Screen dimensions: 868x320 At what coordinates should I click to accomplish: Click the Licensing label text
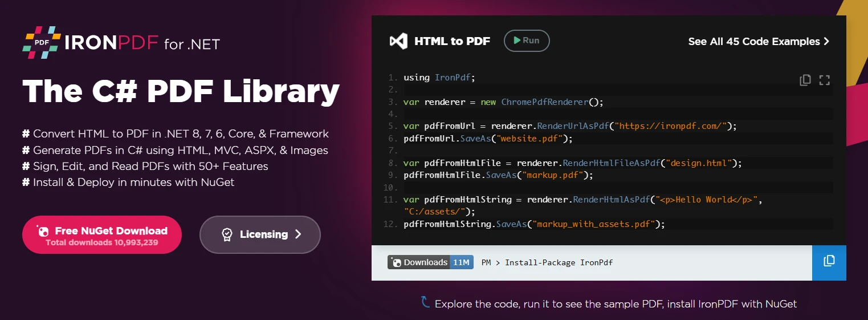(x=264, y=234)
